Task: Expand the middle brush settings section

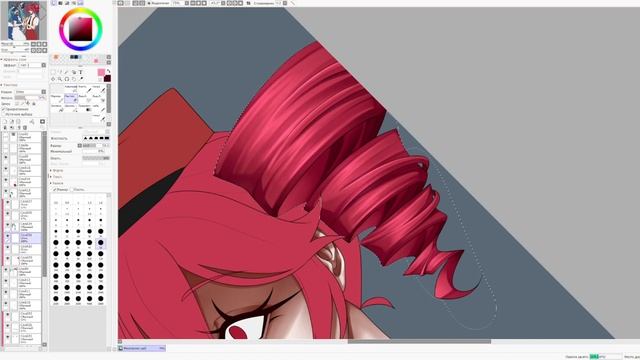Action: pyautogui.click(x=57, y=177)
